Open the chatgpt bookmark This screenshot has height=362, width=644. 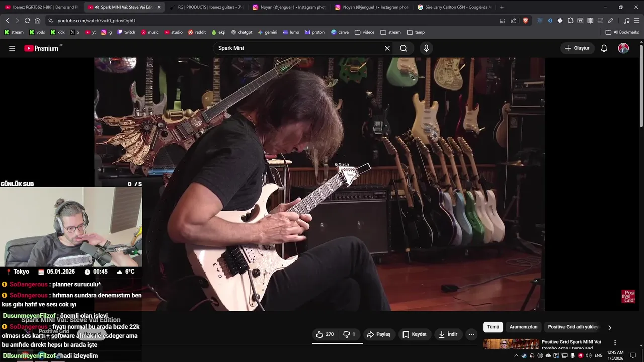coord(242,32)
